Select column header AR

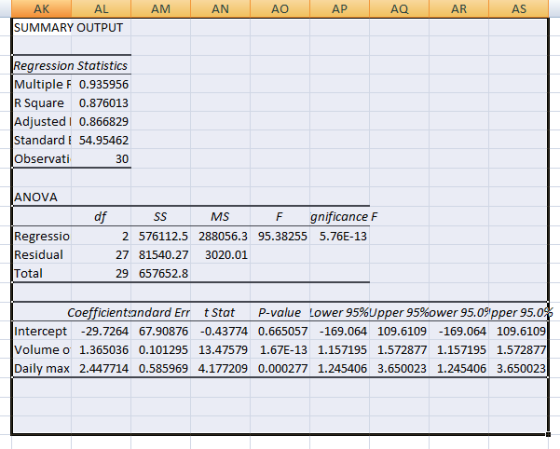click(x=459, y=9)
